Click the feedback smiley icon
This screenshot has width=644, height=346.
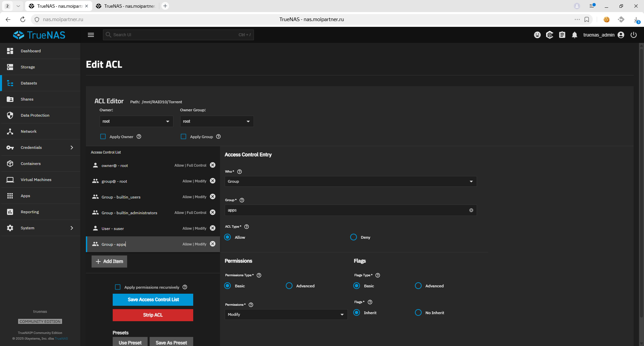tap(537, 35)
